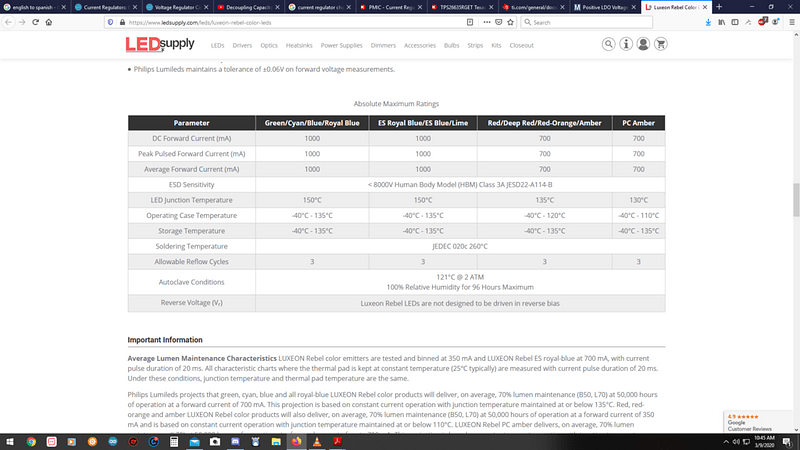Open the Optics navigation menu
Screen dimensions: 800x450
click(269, 45)
